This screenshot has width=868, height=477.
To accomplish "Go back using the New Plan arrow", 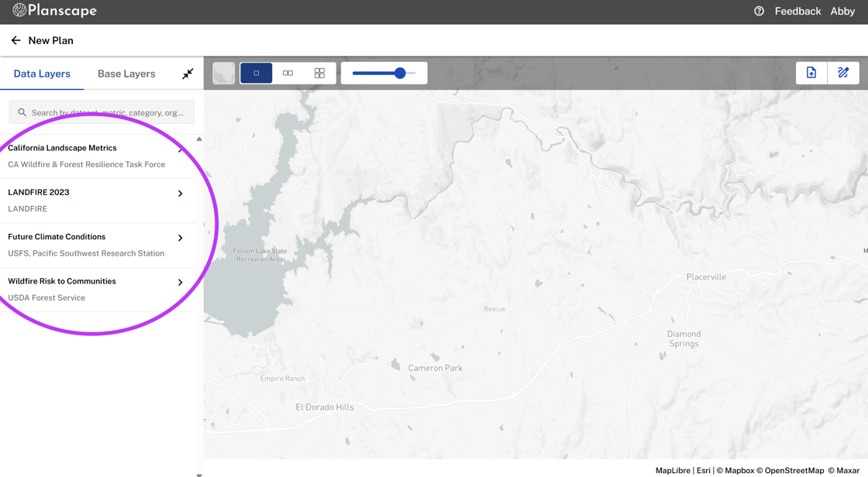I will point(15,40).
